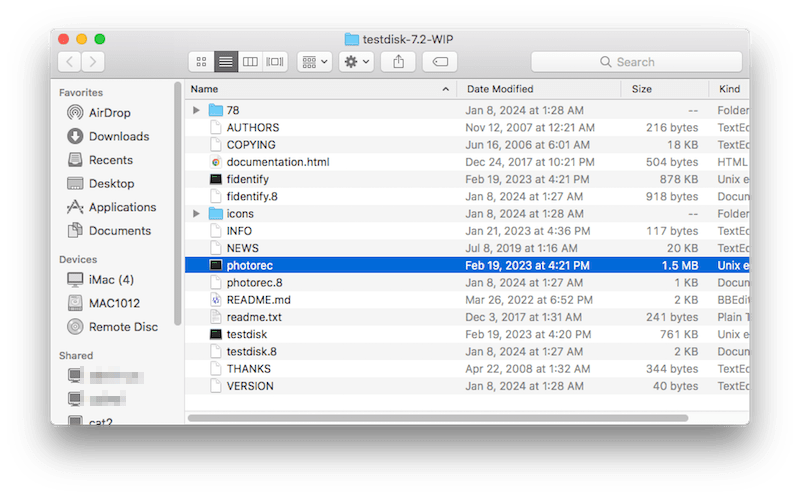Click the Edit Tags toolbar button
800x497 pixels.
(x=440, y=62)
